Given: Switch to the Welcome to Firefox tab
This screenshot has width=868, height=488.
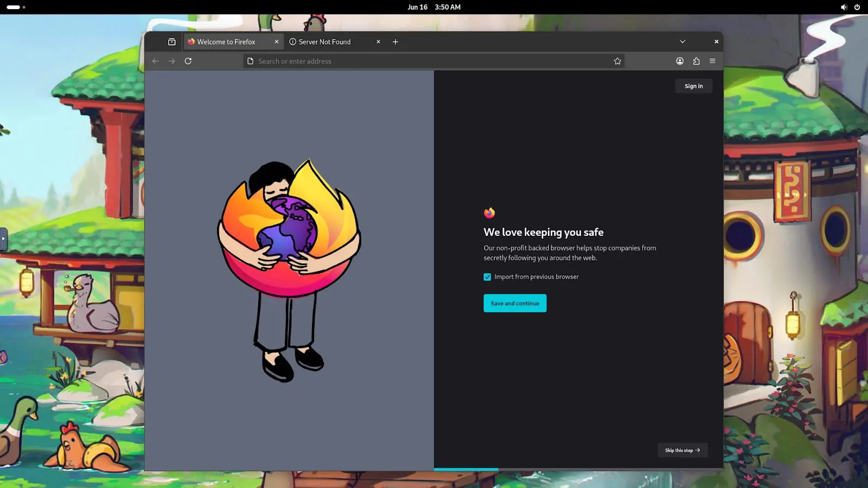Looking at the screenshot, I should point(233,42).
